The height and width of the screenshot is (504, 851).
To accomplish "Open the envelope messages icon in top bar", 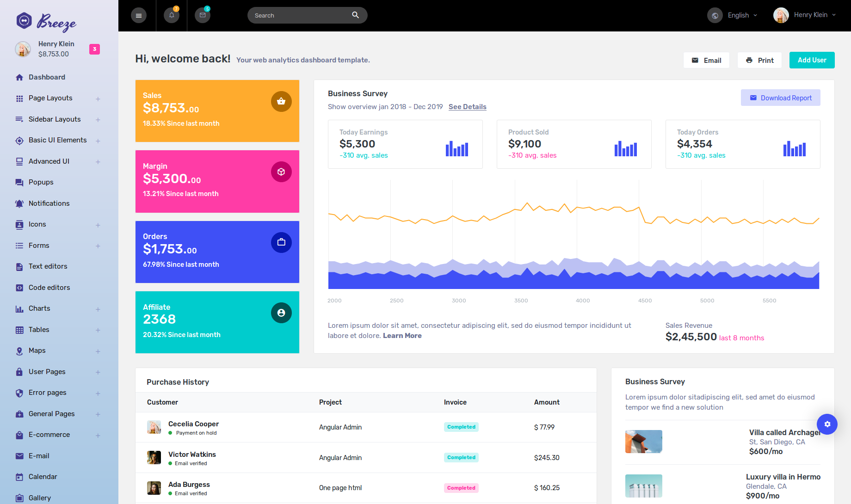I will (x=203, y=15).
